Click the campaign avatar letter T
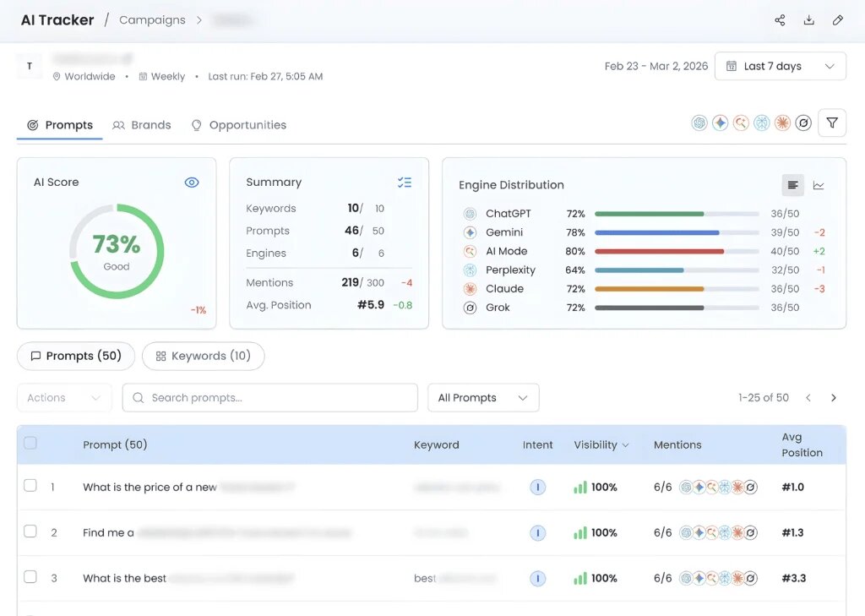 point(30,66)
